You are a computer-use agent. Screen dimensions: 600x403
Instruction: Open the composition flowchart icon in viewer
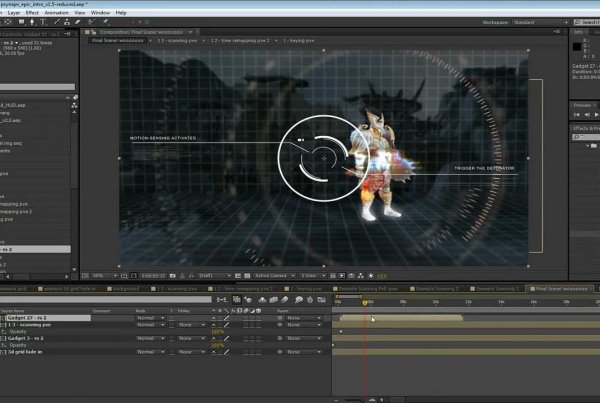click(x=360, y=276)
